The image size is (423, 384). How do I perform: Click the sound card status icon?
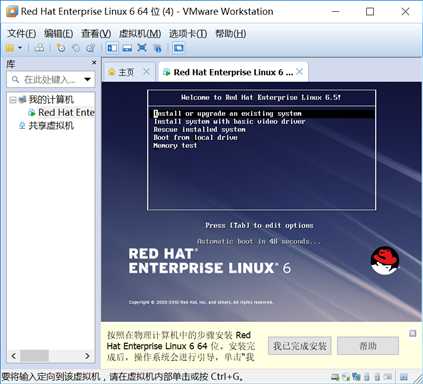click(x=377, y=377)
